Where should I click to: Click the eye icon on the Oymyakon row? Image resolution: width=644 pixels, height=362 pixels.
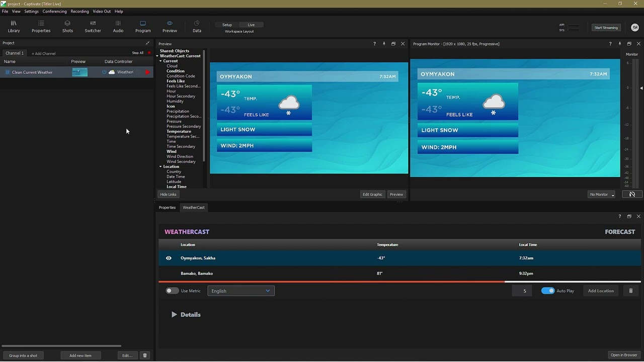coord(169,258)
